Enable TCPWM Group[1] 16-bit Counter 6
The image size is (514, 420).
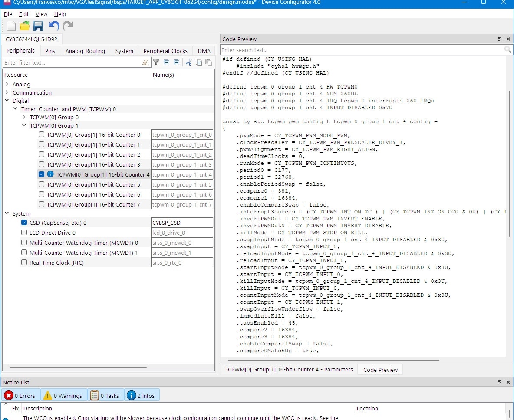click(x=41, y=194)
